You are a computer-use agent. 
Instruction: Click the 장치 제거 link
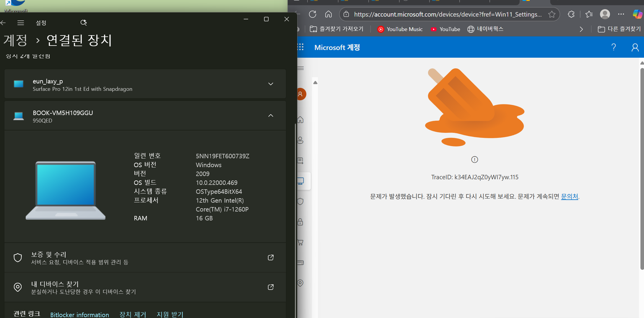(x=133, y=314)
